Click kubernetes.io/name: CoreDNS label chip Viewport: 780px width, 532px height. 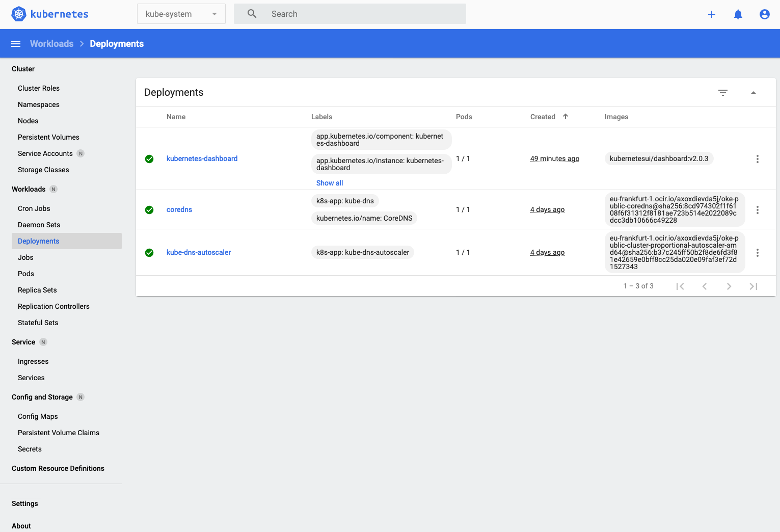[364, 218]
